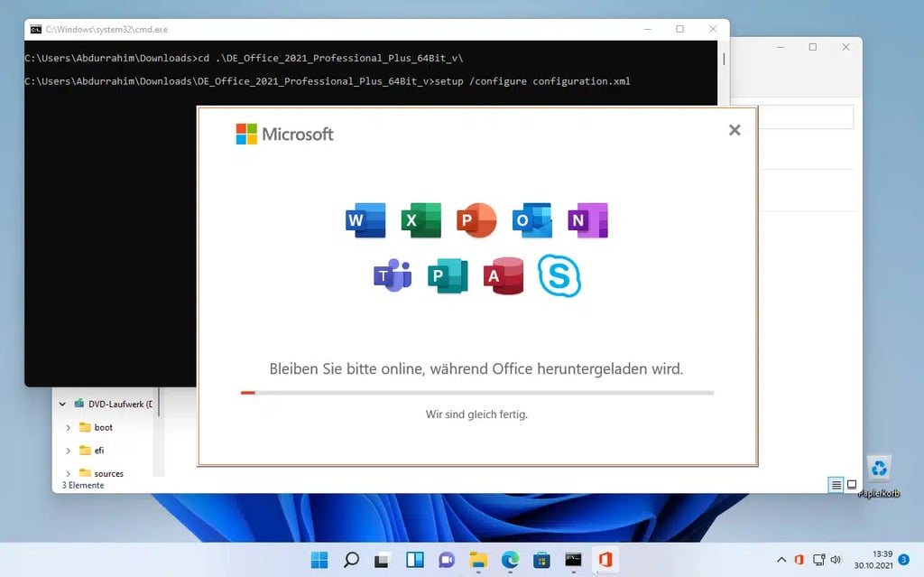924x577 pixels.
Task: Click the Excel icon in Office installer
Action: point(421,220)
